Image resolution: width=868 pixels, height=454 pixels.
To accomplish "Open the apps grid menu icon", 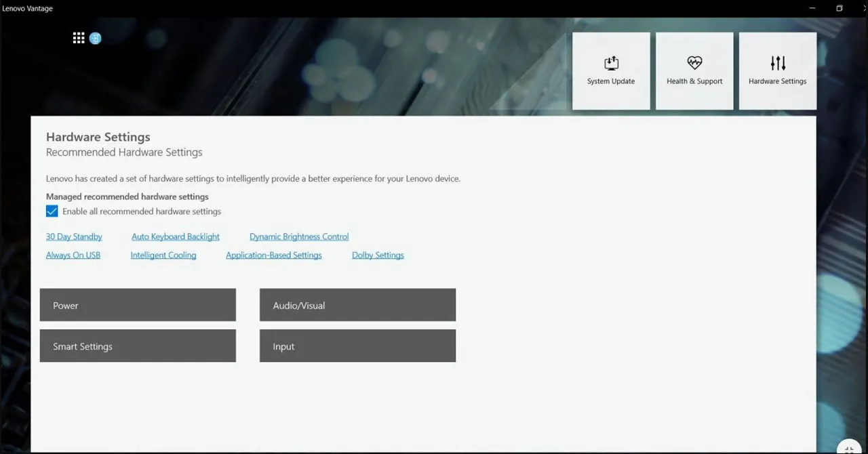I will pos(79,38).
